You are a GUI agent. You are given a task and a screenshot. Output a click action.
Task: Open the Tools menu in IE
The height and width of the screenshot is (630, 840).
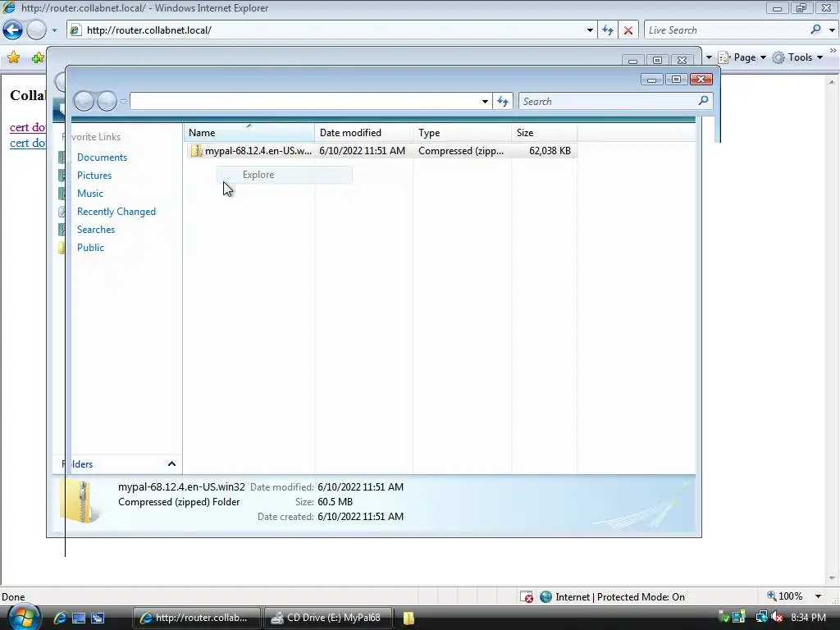click(x=798, y=57)
